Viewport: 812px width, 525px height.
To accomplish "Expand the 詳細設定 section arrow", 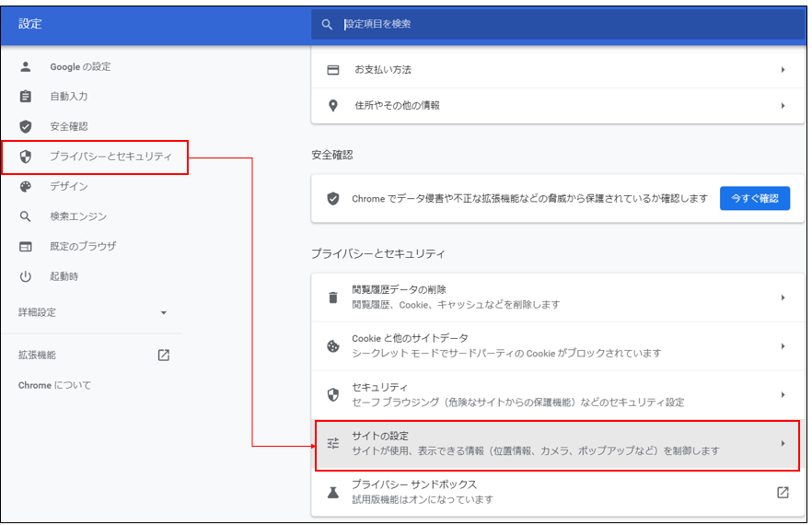I will click(164, 313).
